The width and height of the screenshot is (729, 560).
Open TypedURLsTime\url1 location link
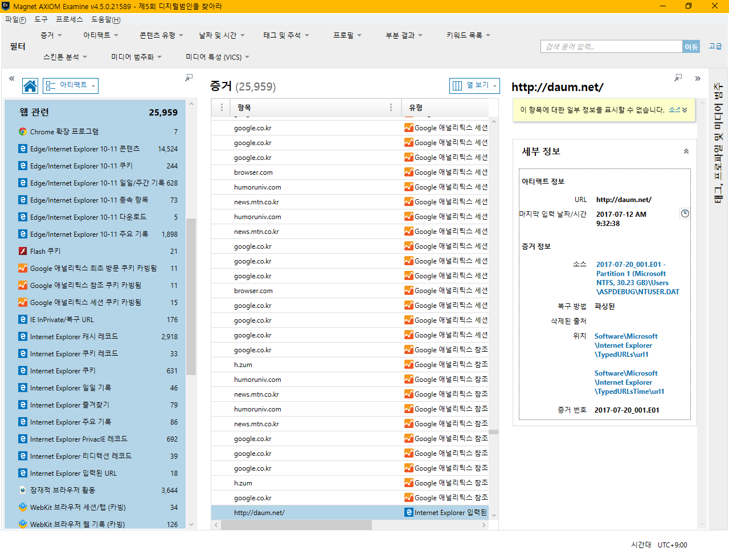(629, 382)
